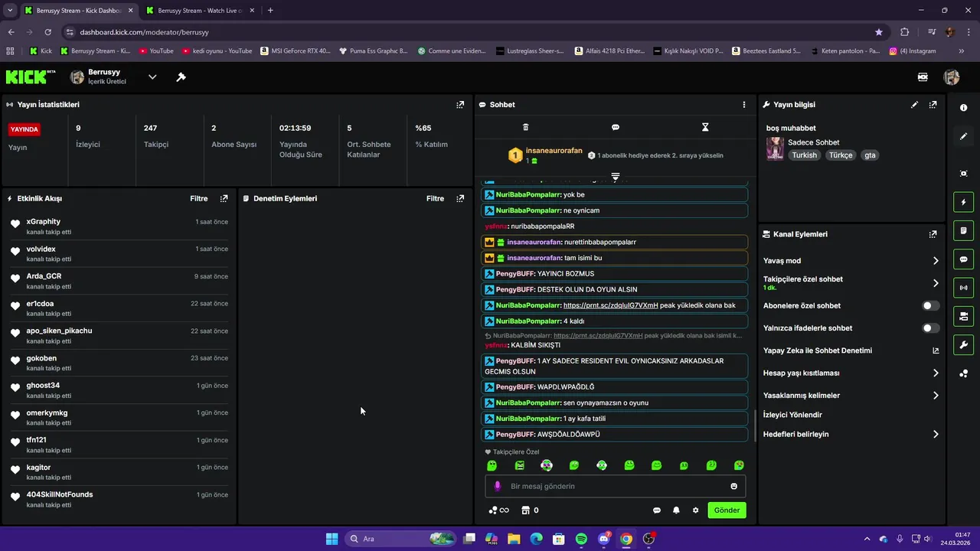
Task: Expand Yavaş mod settings
Action: click(936, 261)
